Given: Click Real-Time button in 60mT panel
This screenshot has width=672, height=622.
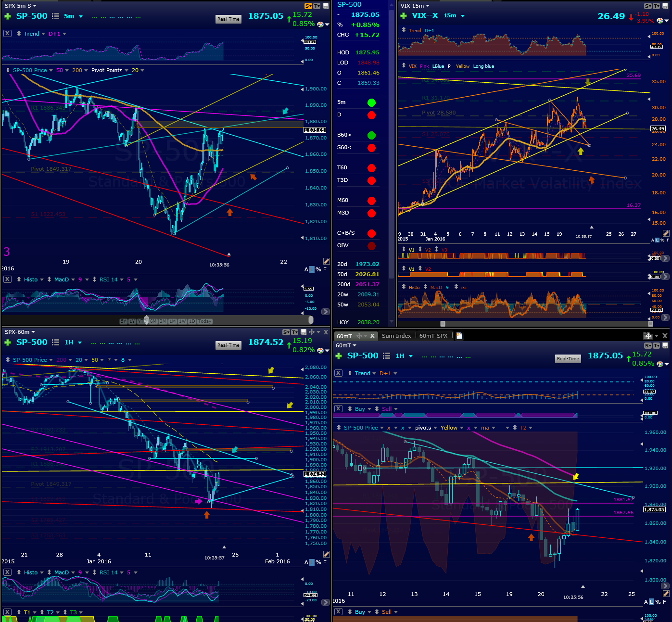Looking at the screenshot, I should (568, 359).
